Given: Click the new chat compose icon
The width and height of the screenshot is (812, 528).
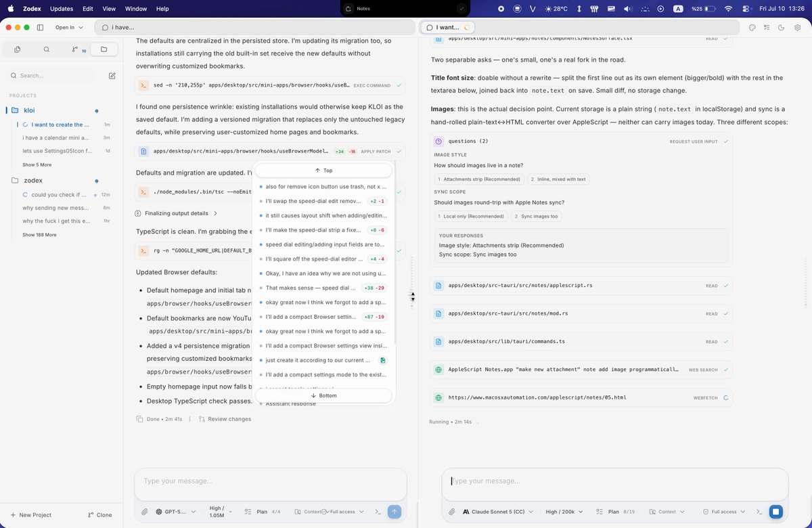Looking at the screenshot, I should click(x=112, y=76).
